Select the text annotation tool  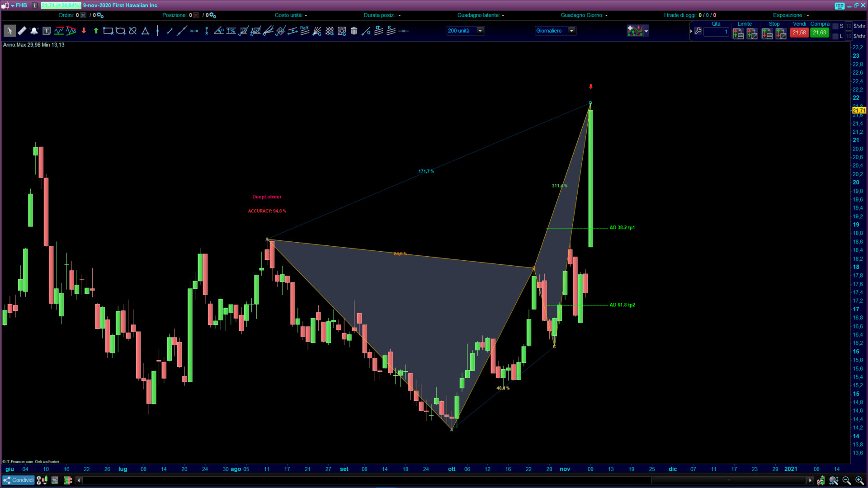tap(47, 31)
